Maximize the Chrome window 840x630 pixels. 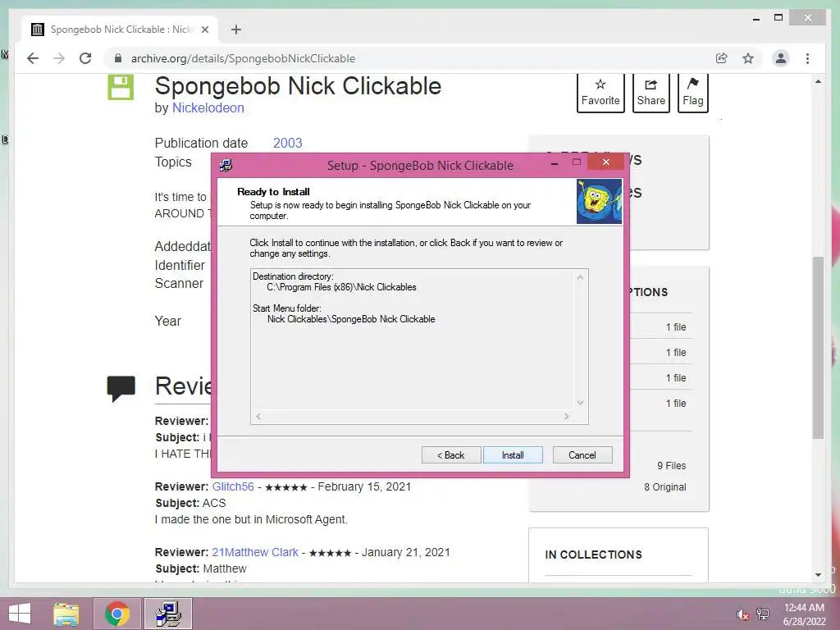[x=778, y=18]
